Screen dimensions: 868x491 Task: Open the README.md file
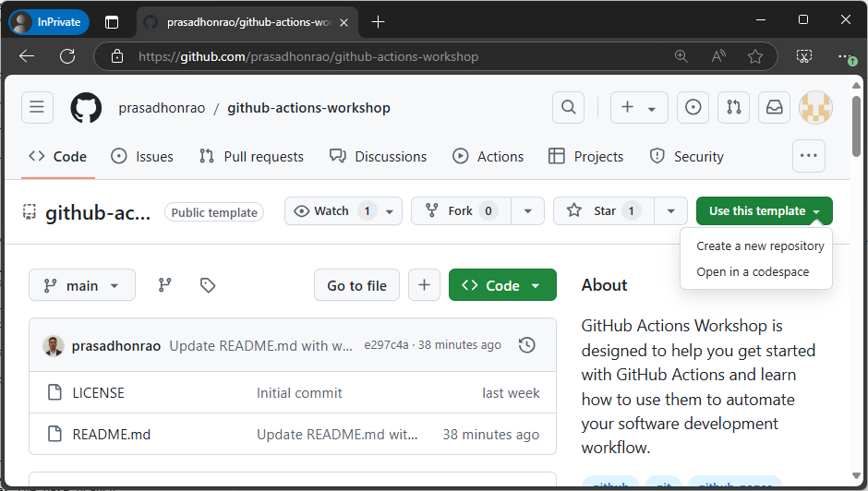111,435
